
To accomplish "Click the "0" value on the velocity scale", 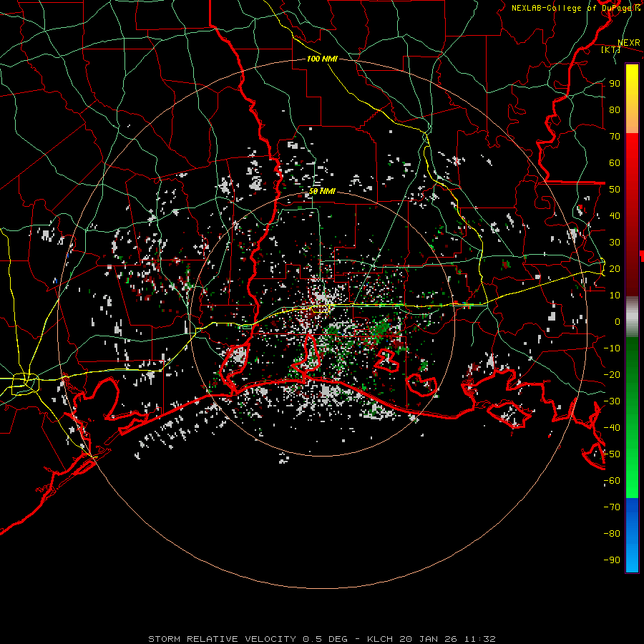I will (x=618, y=321).
